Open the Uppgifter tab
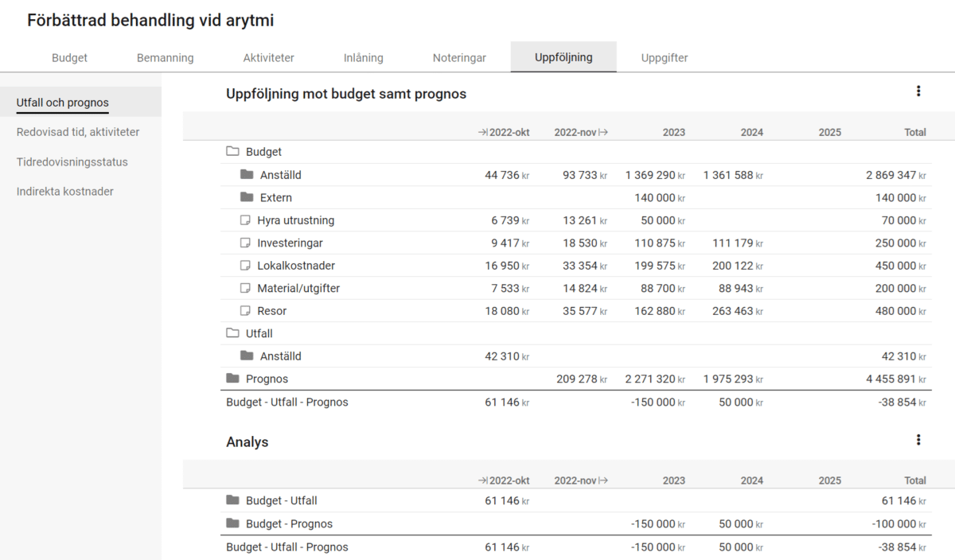 [x=664, y=57]
